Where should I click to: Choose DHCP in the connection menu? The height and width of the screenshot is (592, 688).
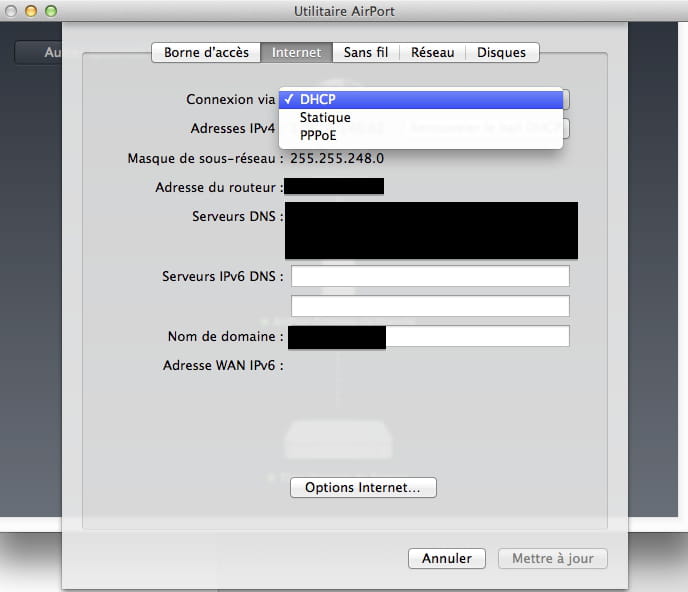[x=421, y=100]
